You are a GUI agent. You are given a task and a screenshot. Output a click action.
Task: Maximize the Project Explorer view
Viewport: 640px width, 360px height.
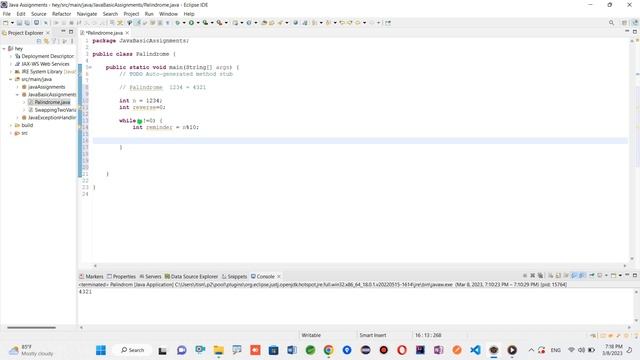point(71,32)
